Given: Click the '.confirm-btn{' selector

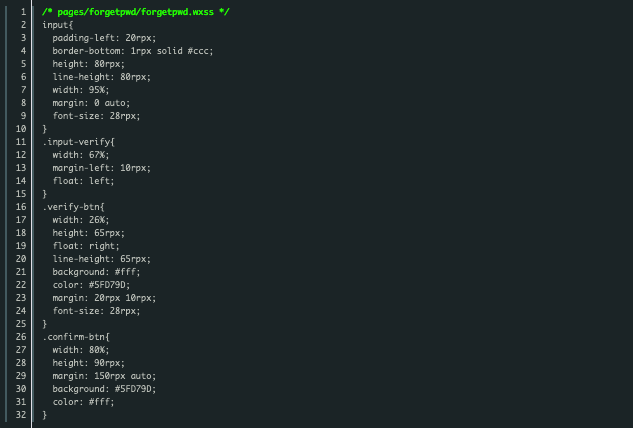Looking at the screenshot, I should click(76, 337).
